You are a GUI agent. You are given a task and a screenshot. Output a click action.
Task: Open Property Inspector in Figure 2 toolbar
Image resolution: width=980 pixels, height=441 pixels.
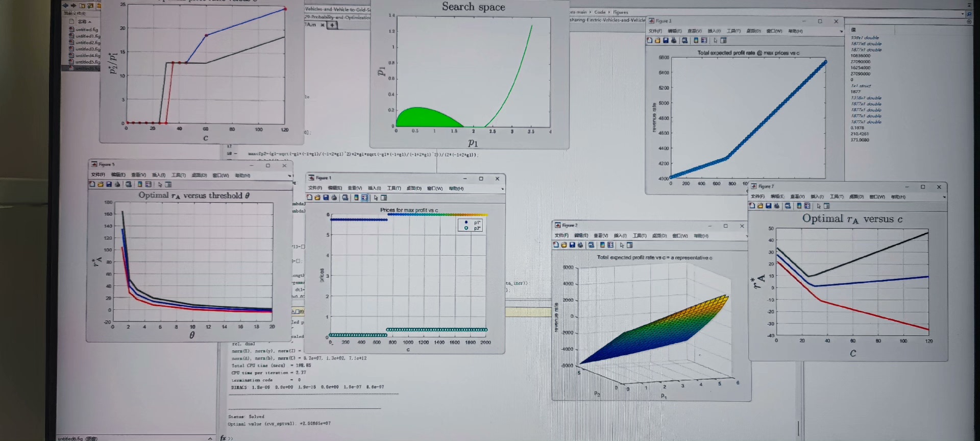(630, 245)
